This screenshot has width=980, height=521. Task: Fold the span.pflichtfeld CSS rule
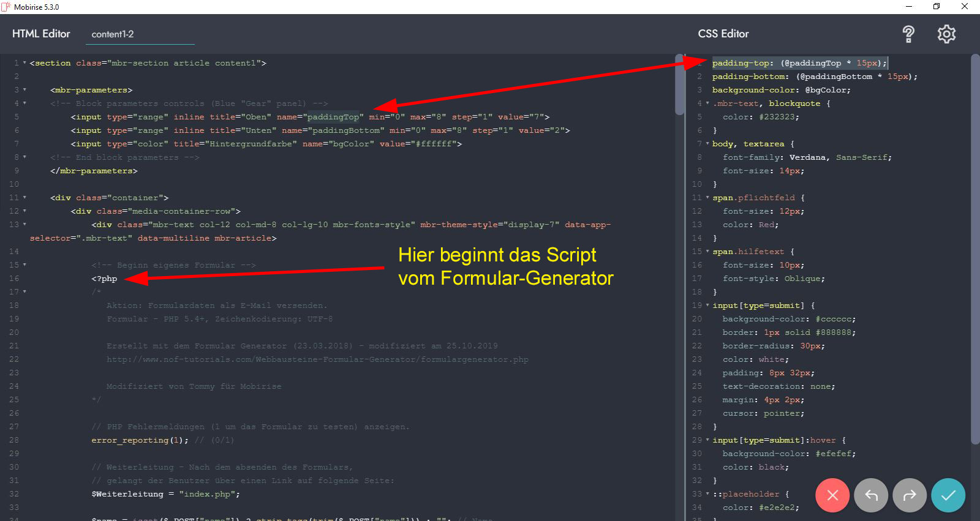[x=707, y=198]
